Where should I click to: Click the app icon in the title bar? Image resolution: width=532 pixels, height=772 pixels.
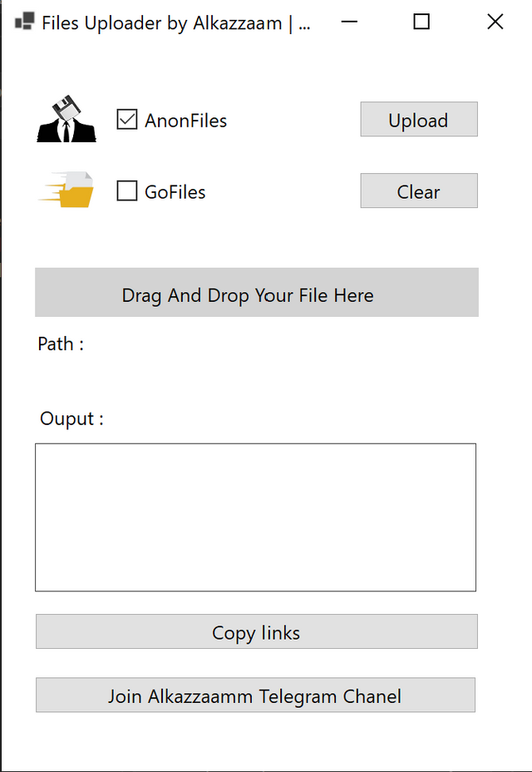tap(24, 22)
